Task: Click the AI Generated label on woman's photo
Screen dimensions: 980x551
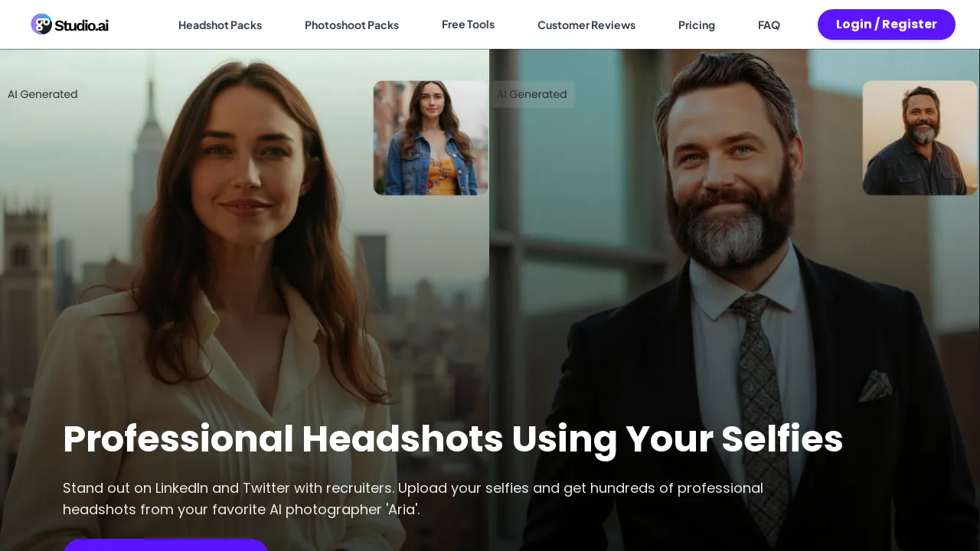Action: tap(43, 94)
